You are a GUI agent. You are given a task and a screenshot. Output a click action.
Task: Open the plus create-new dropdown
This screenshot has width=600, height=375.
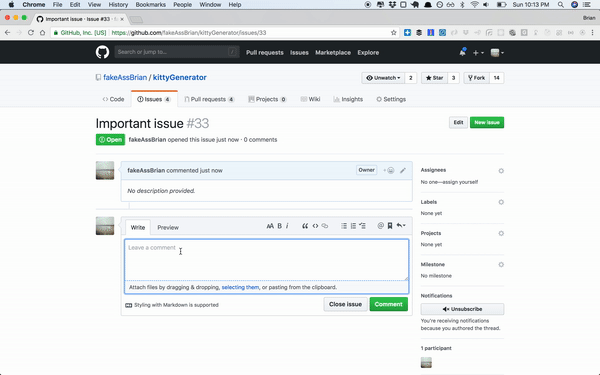tap(478, 53)
